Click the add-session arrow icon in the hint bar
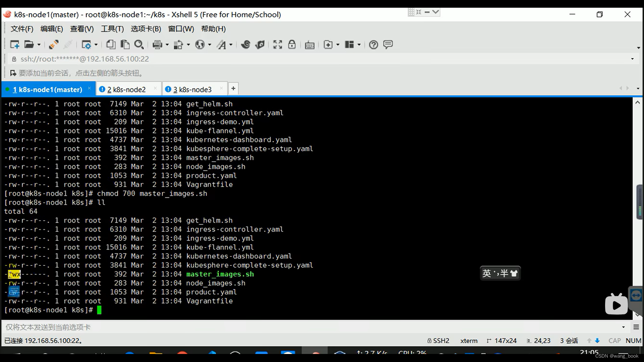Viewport: 644px width, 362px height. [x=13, y=73]
